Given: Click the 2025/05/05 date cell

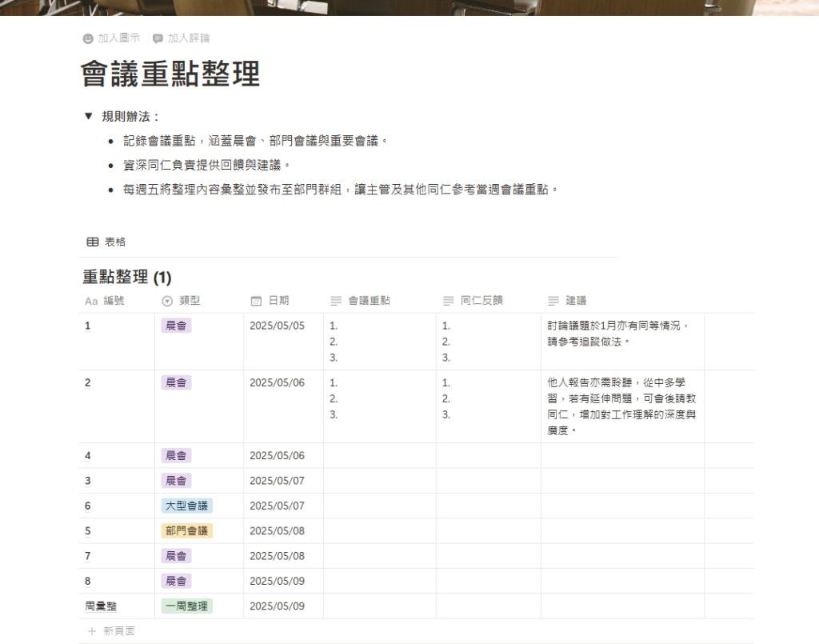Looking at the screenshot, I should [x=277, y=326].
